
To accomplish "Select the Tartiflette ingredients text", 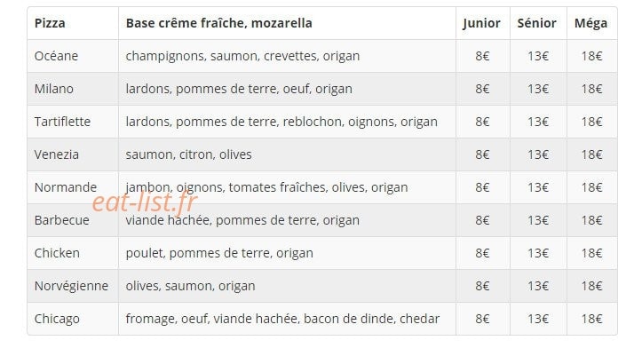I will (281, 122).
